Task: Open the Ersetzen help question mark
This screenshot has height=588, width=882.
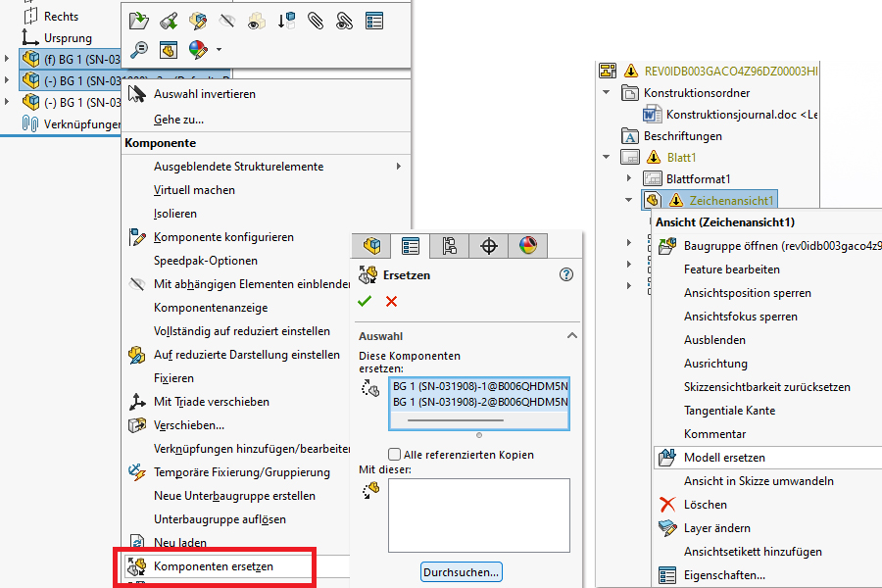Action: click(x=565, y=275)
